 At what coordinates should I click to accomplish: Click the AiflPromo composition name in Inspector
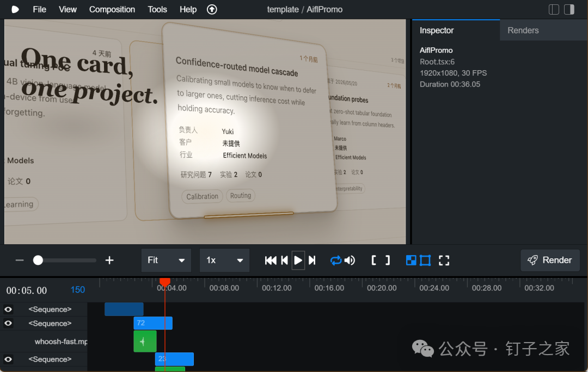[x=436, y=50]
